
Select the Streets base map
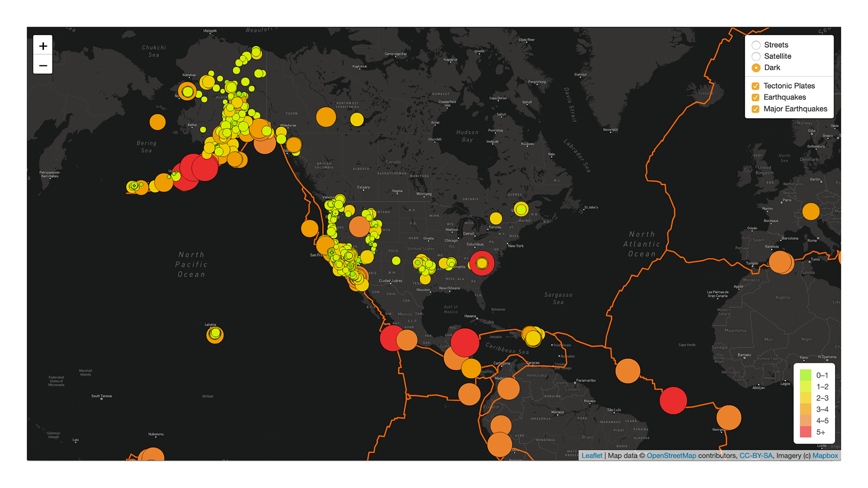pyautogui.click(x=755, y=45)
